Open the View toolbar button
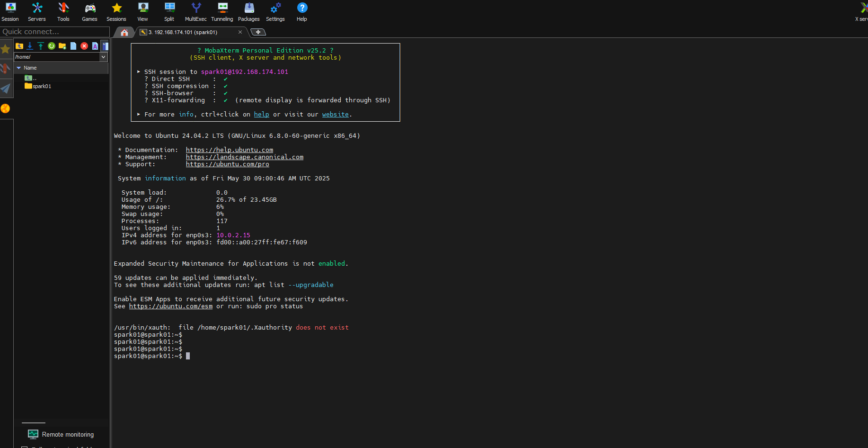The width and height of the screenshot is (868, 448). [x=143, y=12]
